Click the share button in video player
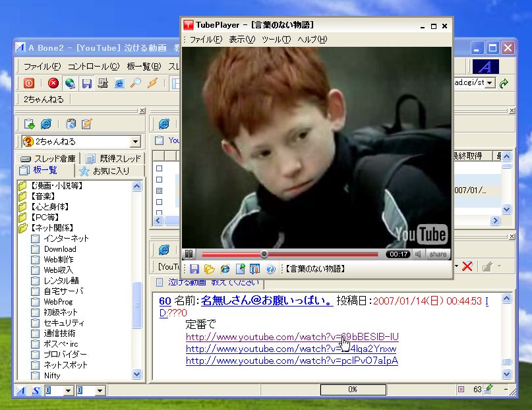This screenshot has width=532, height=410. (438, 254)
